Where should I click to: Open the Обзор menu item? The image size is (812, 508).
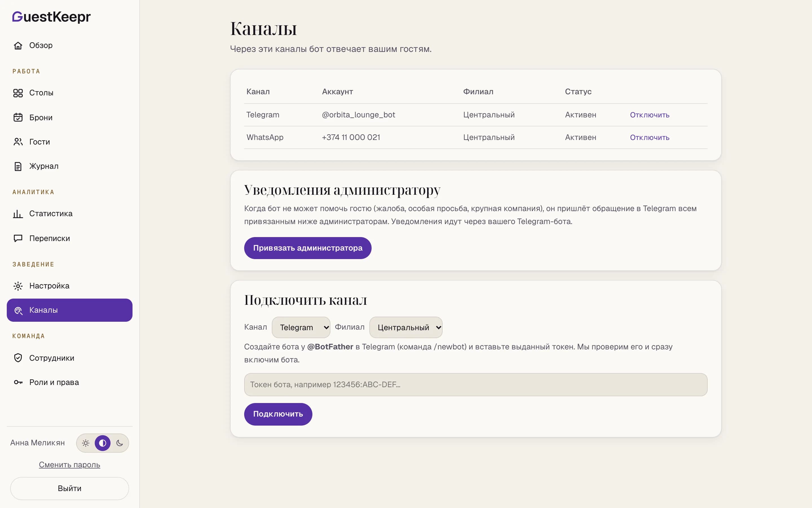(x=69, y=45)
